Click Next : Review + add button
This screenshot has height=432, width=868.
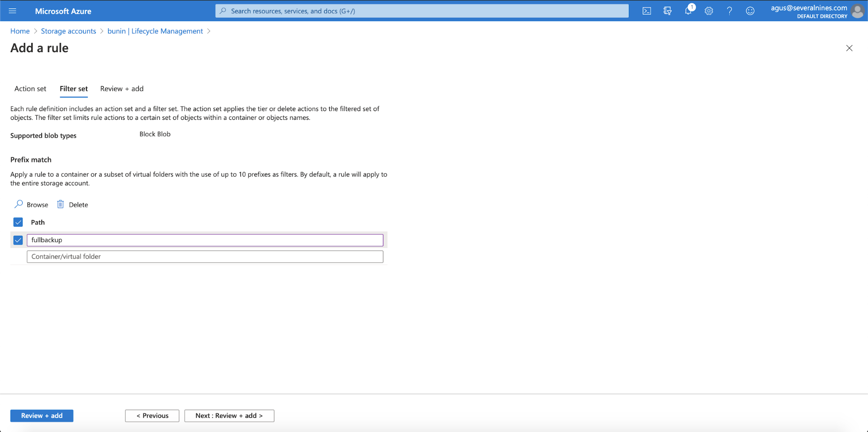[229, 416]
